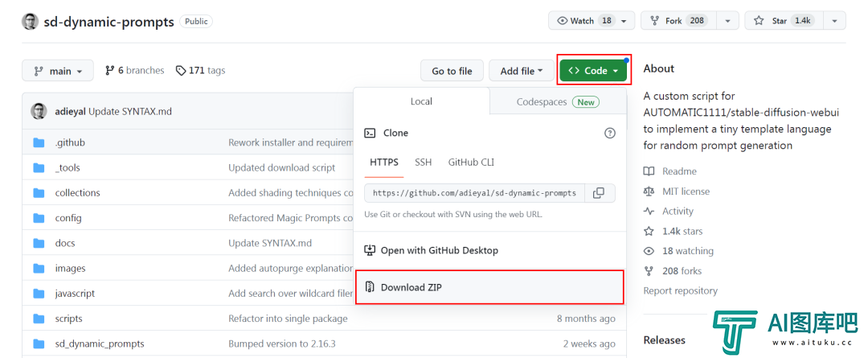Screen dimensions: 868x358
Task: Open the .github folder
Action: tap(70, 142)
